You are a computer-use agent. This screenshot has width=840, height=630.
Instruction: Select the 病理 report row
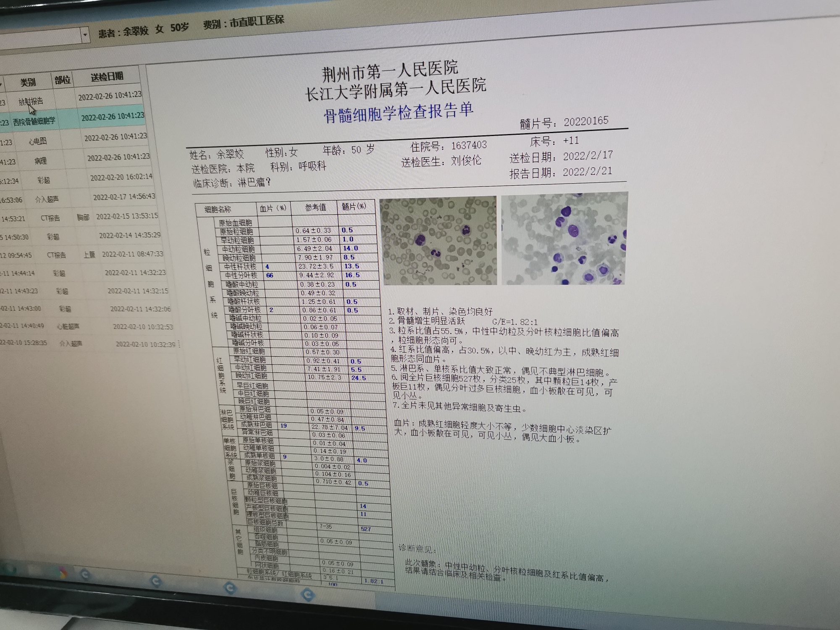[x=76, y=159]
